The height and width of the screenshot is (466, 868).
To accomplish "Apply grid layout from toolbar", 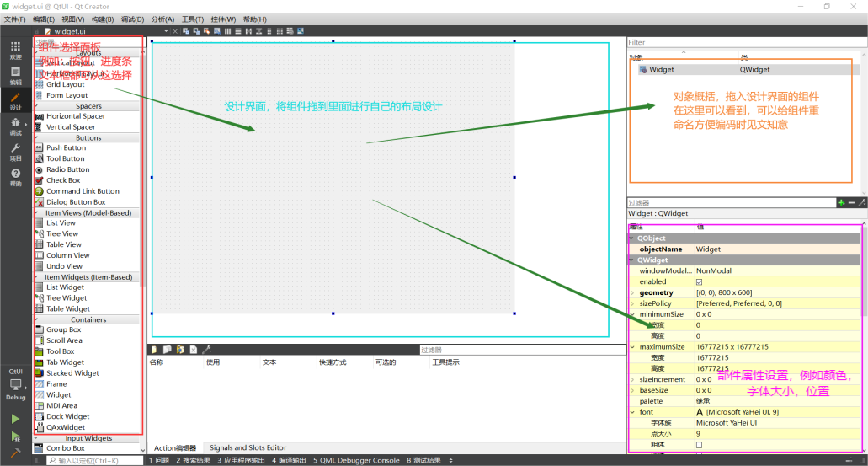I will click(280, 31).
